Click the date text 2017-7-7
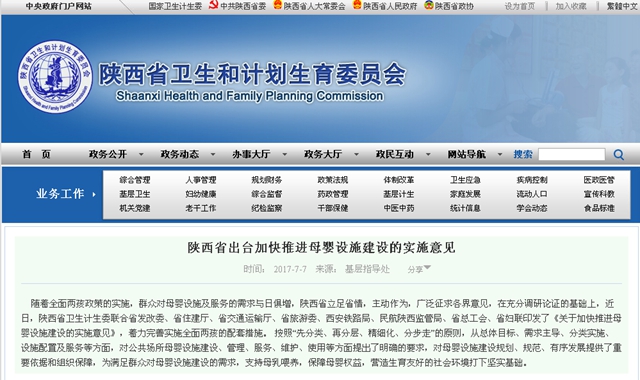 290,269
